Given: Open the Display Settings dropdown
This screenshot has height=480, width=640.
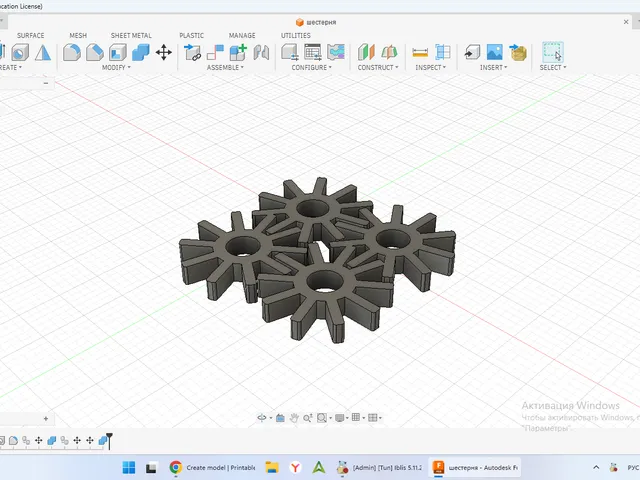Looking at the screenshot, I should pos(341,418).
